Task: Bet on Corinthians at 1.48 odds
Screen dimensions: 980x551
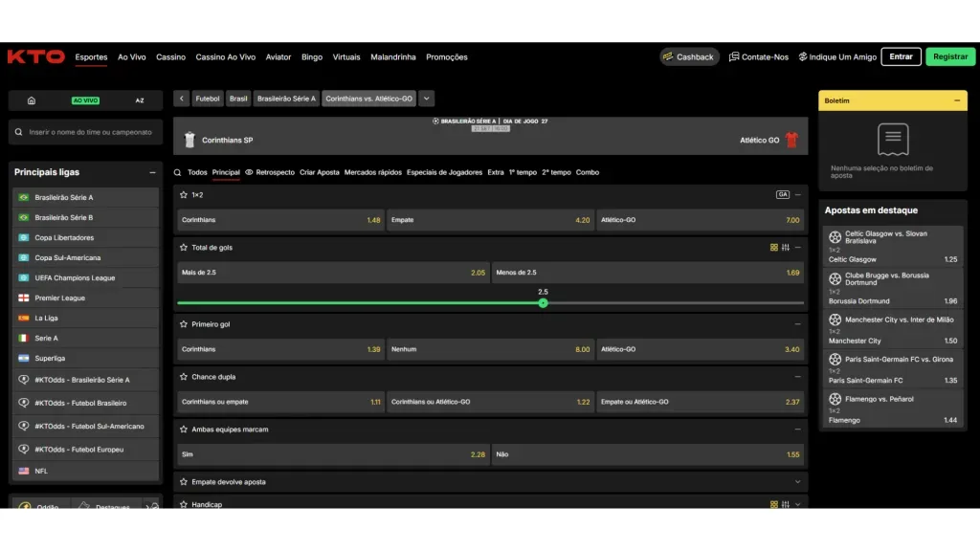Action: coord(280,220)
